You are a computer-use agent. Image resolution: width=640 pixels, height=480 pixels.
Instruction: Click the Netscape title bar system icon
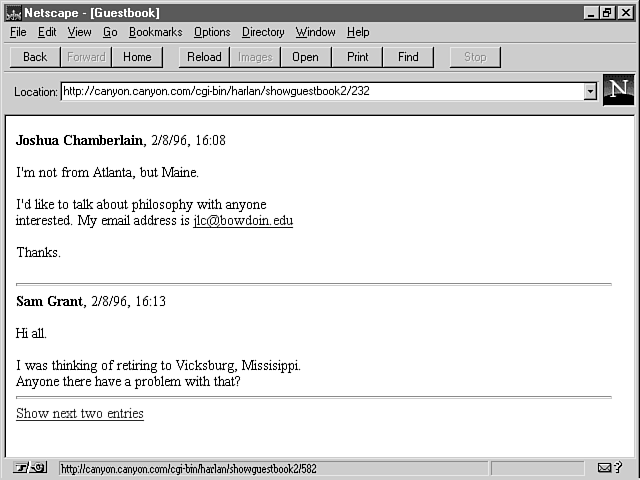point(12,12)
